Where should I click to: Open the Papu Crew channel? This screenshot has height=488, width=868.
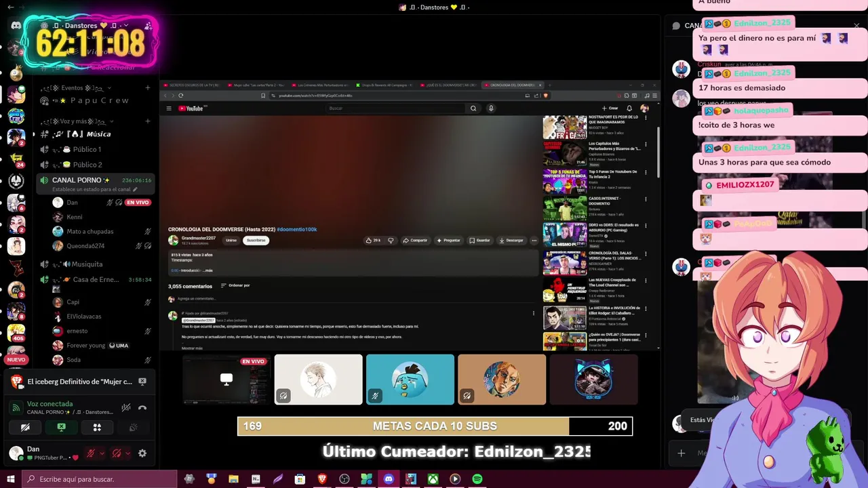coord(95,101)
